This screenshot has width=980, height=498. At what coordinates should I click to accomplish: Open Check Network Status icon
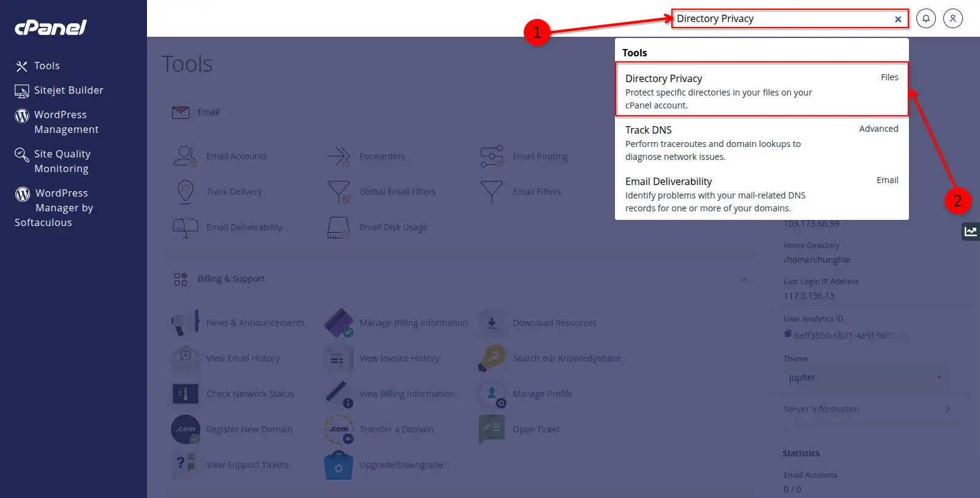(x=185, y=394)
